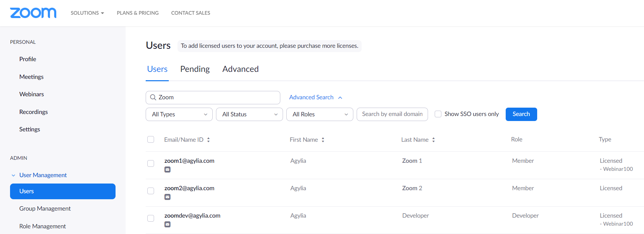Click the Member role for zoom1

coord(523,161)
